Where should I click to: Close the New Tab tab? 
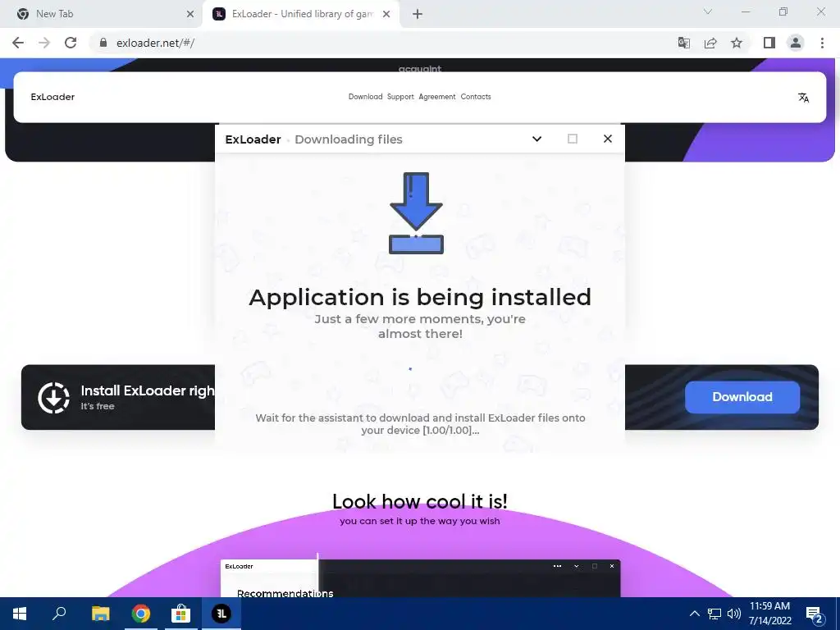tap(190, 14)
